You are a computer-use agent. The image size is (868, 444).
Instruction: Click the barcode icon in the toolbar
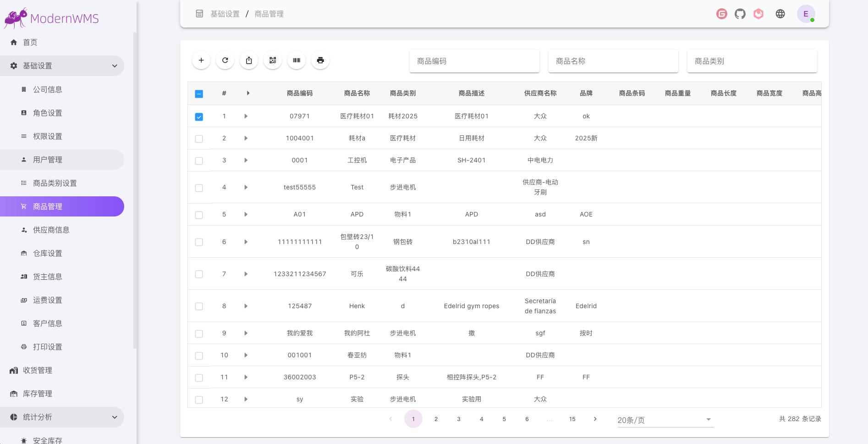point(297,60)
